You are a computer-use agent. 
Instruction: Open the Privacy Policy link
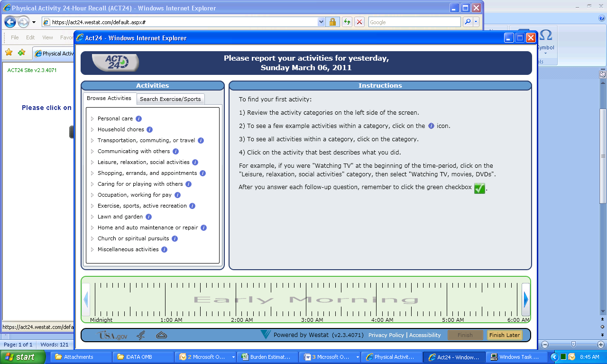coord(386,335)
